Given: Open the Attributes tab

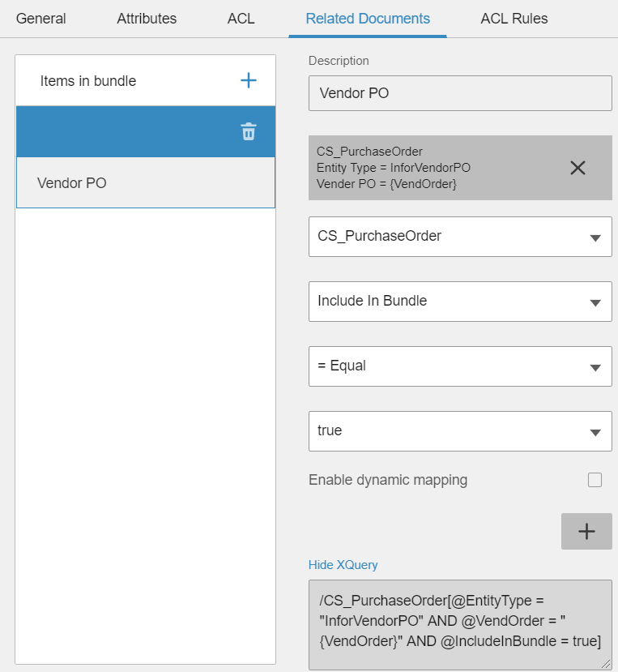Looking at the screenshot, I should [146, 18].
